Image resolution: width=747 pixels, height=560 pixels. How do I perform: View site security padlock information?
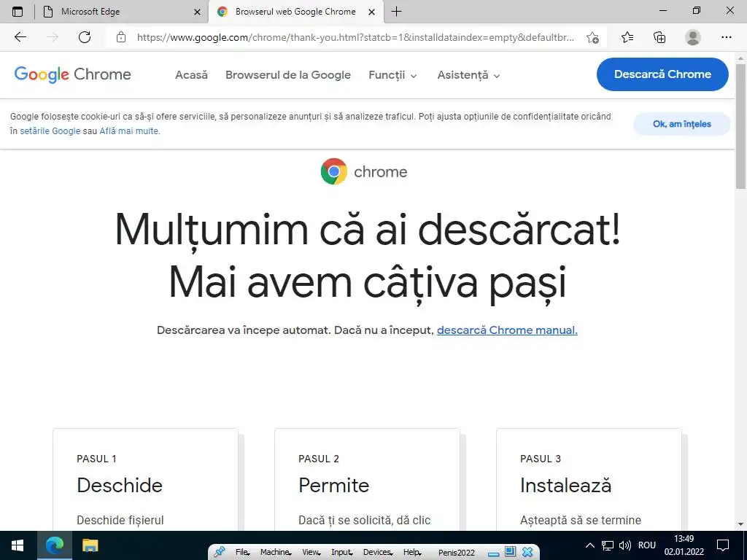tap(121, 37)
